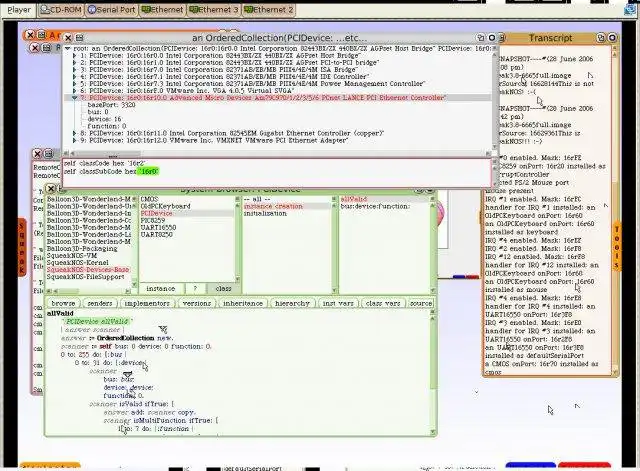Click the menu icon of the orange window behind
This screenshot has width=640, height=471.
(41, 35)
